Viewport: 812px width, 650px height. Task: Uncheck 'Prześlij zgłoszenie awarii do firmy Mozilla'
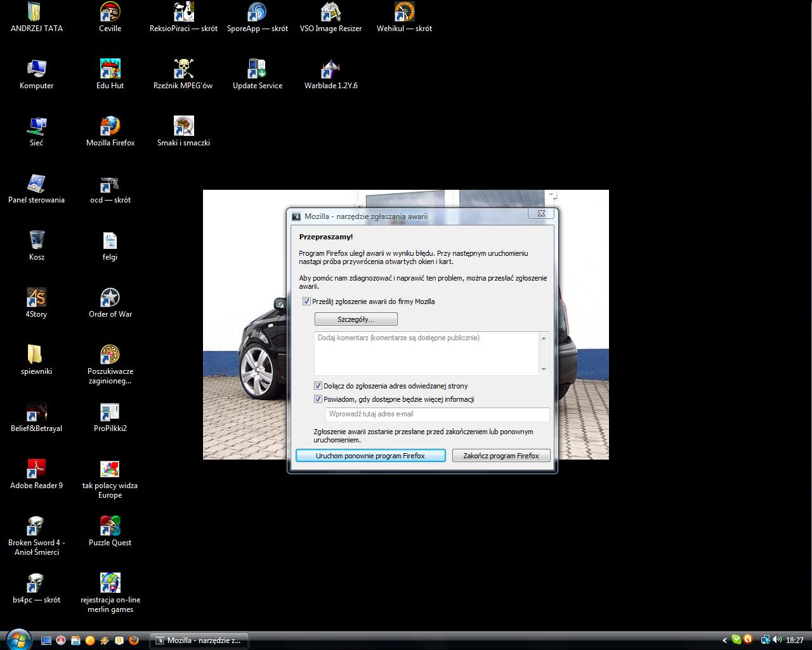[307, 302]
